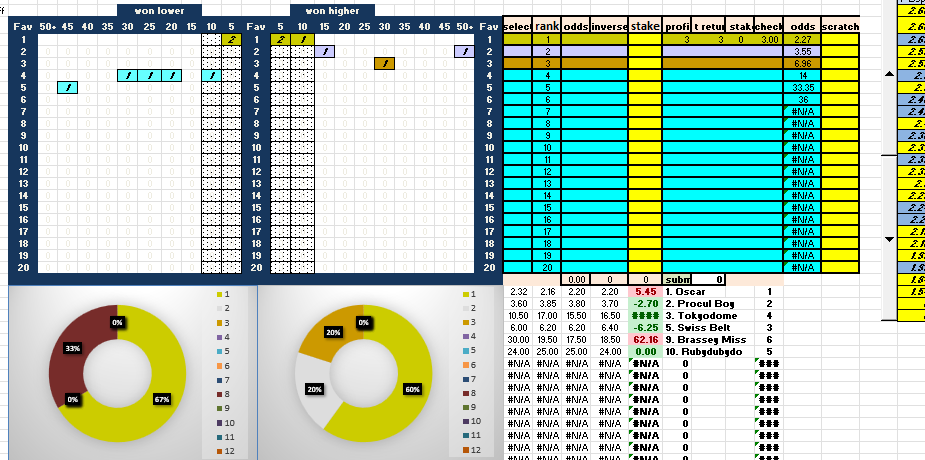Click the 'rank' column header
Image resolution: width=925 pixels, height=460 pixels.
(547, 27)
